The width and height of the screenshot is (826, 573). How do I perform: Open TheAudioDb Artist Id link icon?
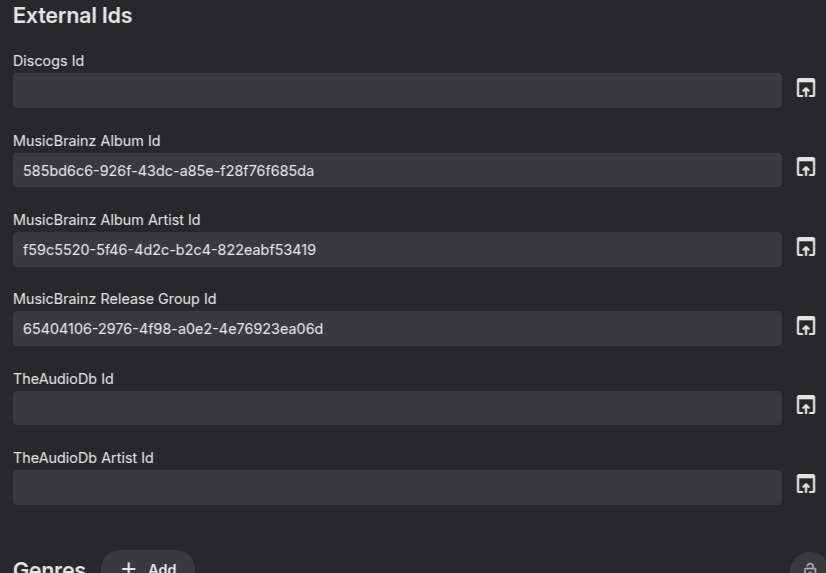805,485
